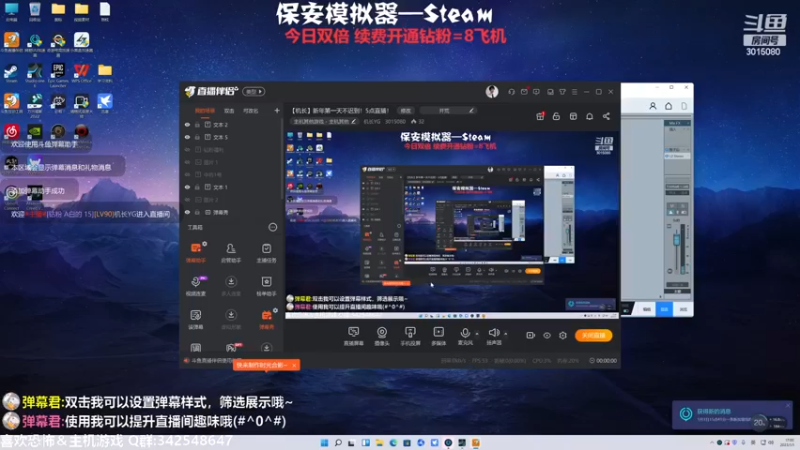
Task: Click the arrow pill beside the app logo
Action: point(254,92)
